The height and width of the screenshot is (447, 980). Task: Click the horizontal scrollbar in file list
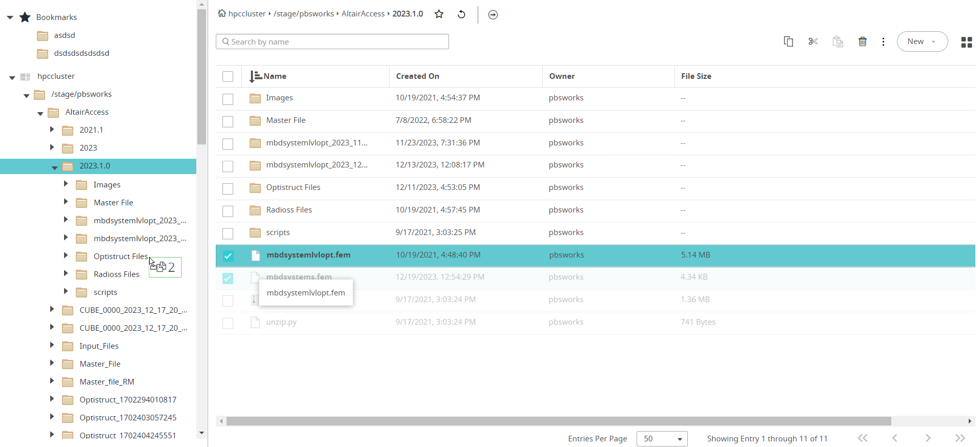pyautogui.click(x=558, y=421)
